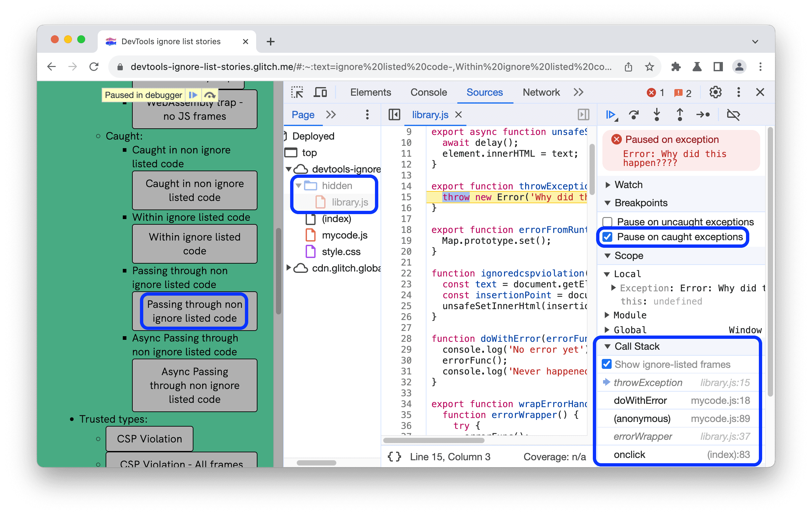Viewport: 812px width, 516px height.
Task: Toggle Show ignore-listed frames checkbox
Action: (606, 365)
